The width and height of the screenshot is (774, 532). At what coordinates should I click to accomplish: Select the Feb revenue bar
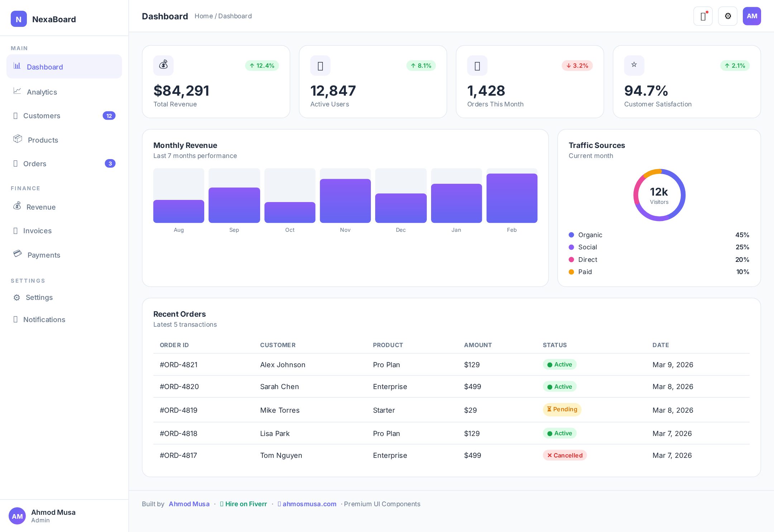512,198
